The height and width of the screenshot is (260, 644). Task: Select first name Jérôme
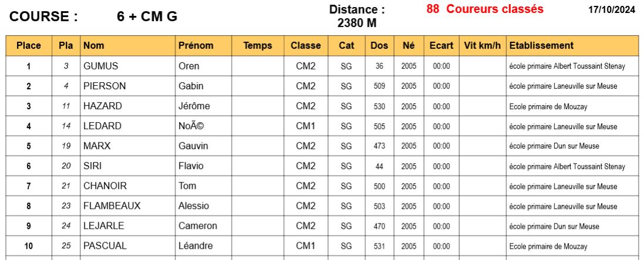coord(194,106)
